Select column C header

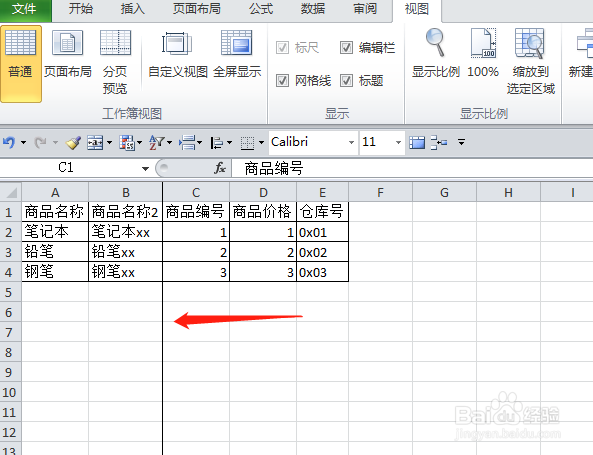coord(196,192)
